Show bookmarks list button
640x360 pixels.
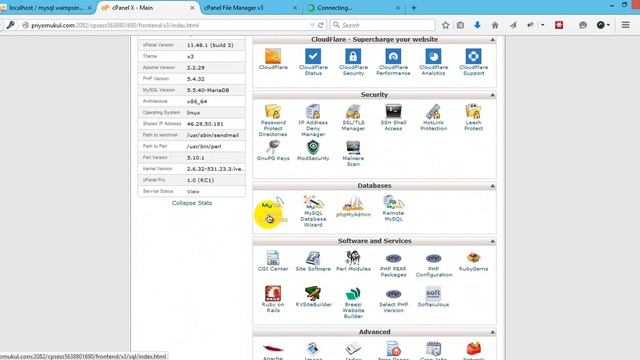[460, 25]
